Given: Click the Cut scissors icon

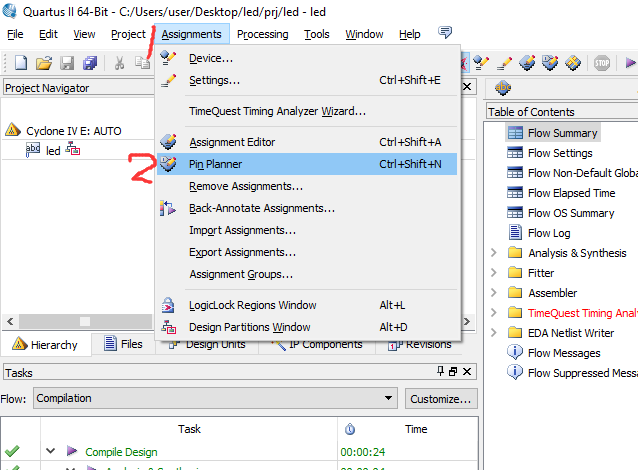Looking at the screenshot, I should [x=119, y=63].
